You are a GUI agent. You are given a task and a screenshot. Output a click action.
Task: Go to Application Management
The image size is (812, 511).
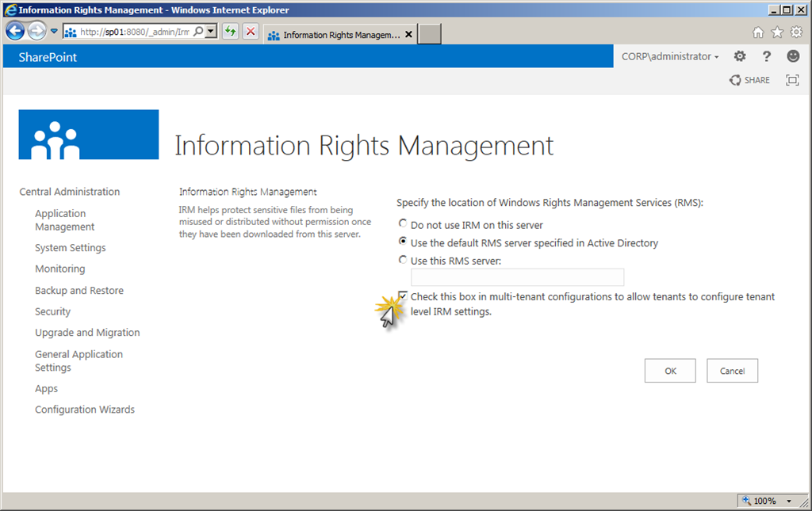click(x=65, y=220)
